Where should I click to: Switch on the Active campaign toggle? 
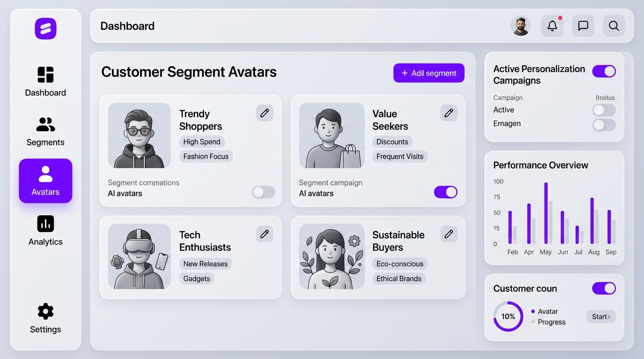coord(604,110)
